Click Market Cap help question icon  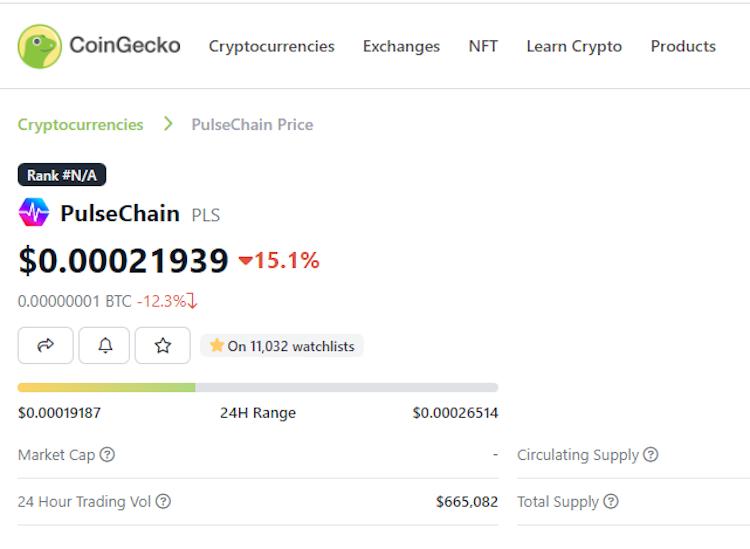pos(107,454)
